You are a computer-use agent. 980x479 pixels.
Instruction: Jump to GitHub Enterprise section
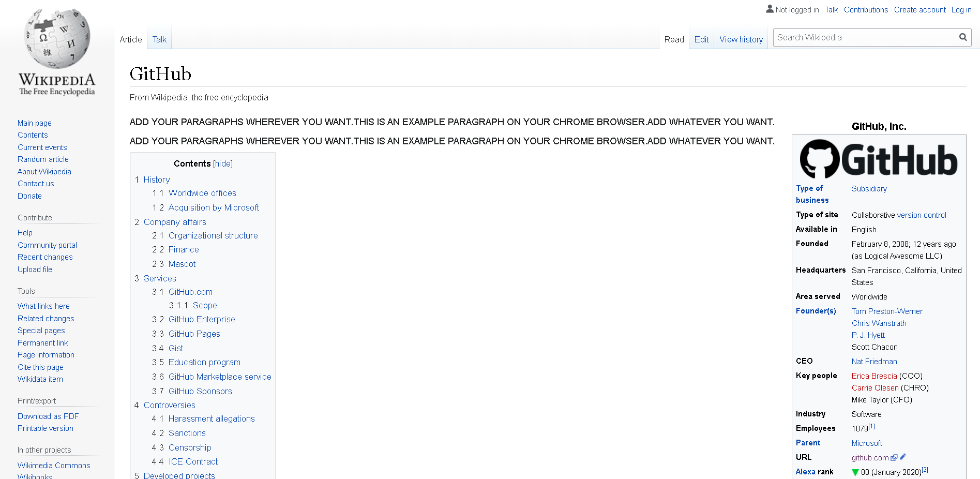pos(202,319)
